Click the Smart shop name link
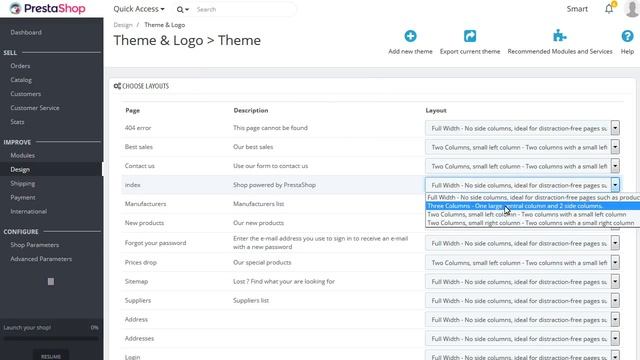Image resolution: width=640 pixels, height=360 pixels. [577, 9]
